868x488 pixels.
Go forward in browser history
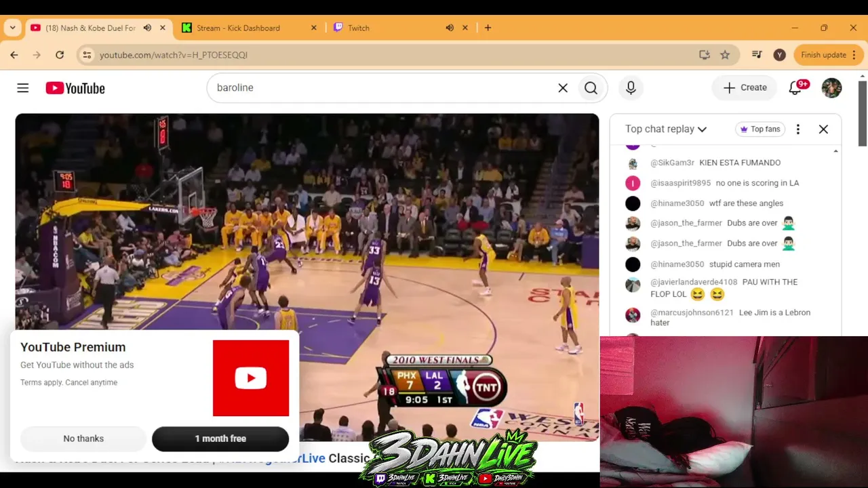37,55
